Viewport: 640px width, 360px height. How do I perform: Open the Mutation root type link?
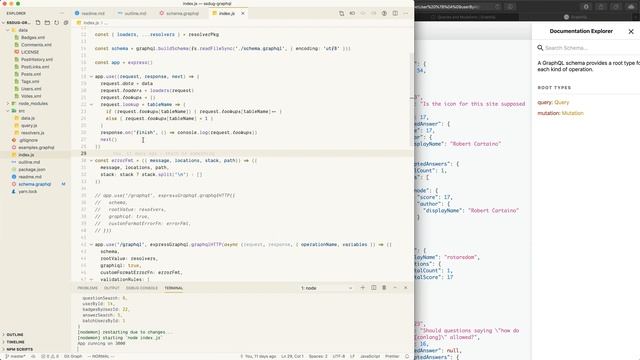(x=573, y=113)
